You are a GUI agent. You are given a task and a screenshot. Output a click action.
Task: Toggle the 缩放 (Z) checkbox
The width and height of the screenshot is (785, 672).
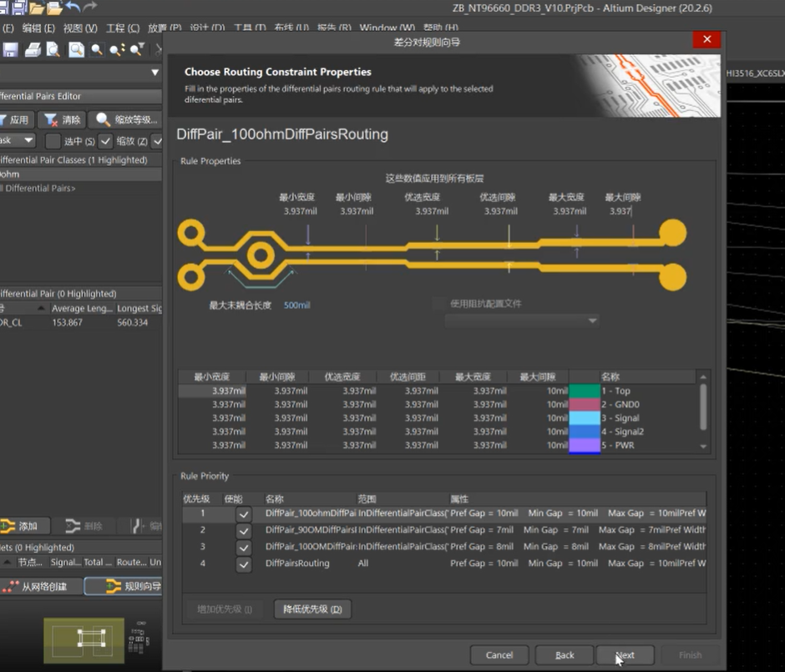pos(105,141)
